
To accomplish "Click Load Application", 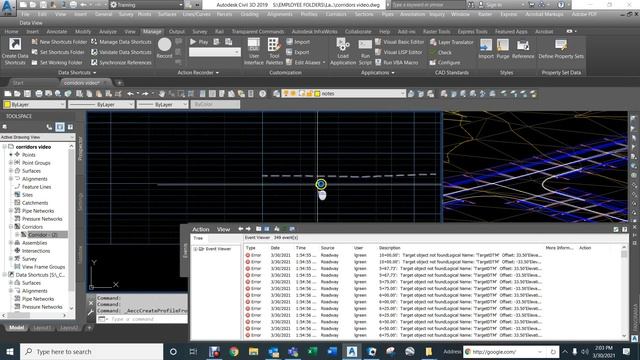I will [343, 51].
